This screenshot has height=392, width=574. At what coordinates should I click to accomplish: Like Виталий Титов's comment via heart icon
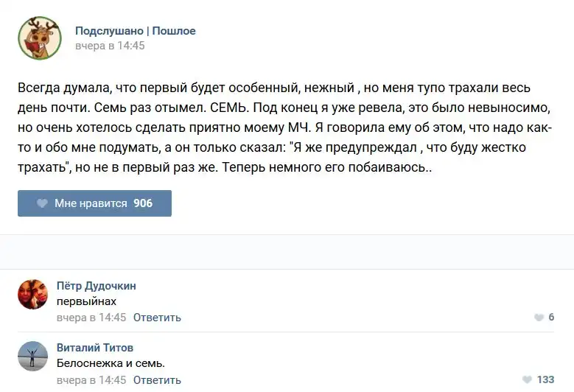coord(527,379)
